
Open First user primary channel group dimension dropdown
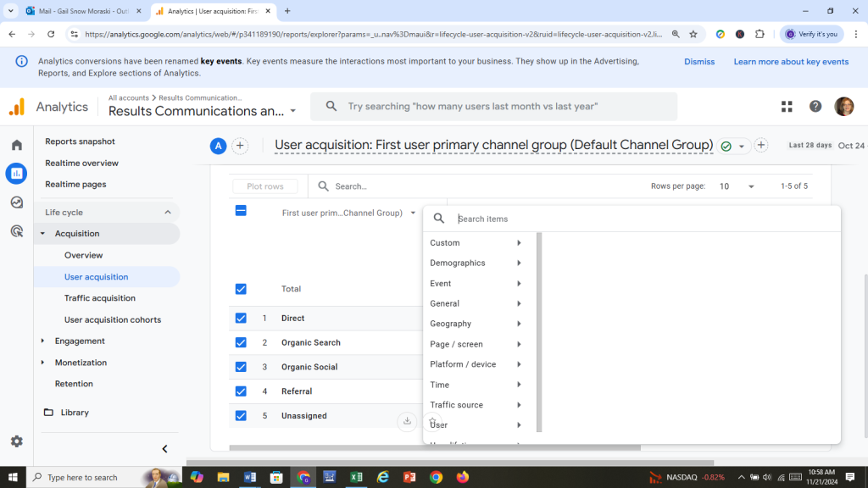[x=348, y=213]
